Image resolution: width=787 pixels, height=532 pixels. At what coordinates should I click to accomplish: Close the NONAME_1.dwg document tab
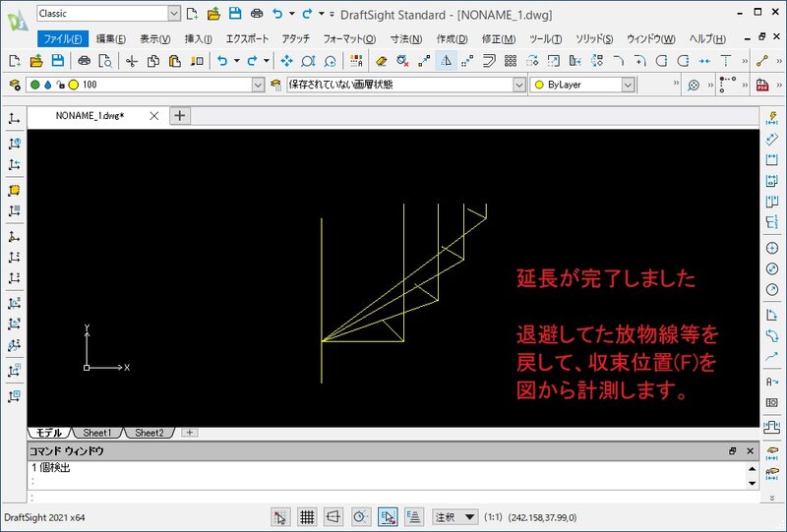(x=154, y=116)
